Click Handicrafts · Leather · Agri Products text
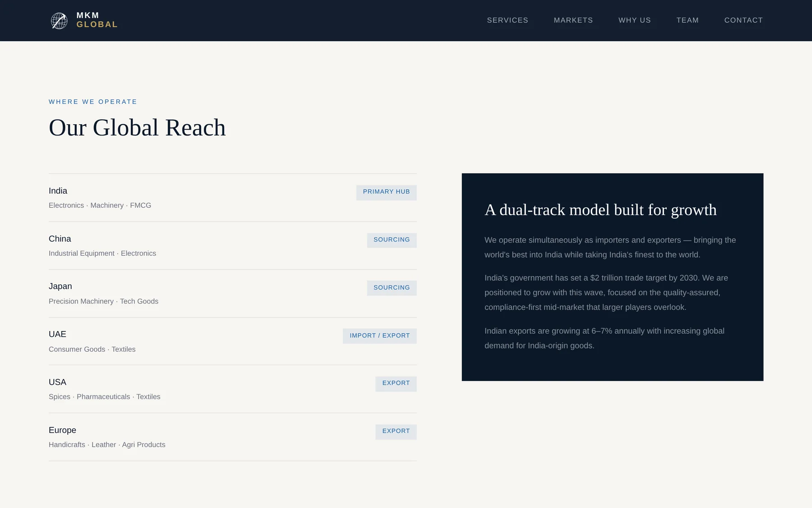 pos(107,445)
